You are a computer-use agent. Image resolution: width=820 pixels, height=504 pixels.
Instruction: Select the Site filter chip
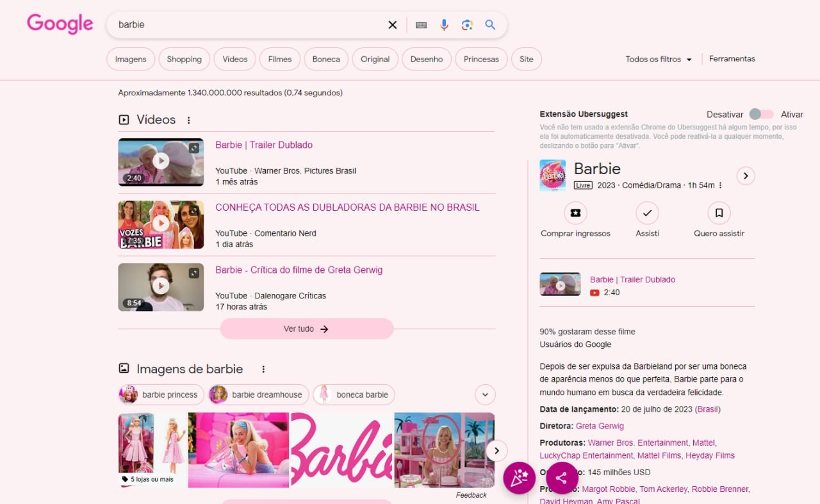527,59
